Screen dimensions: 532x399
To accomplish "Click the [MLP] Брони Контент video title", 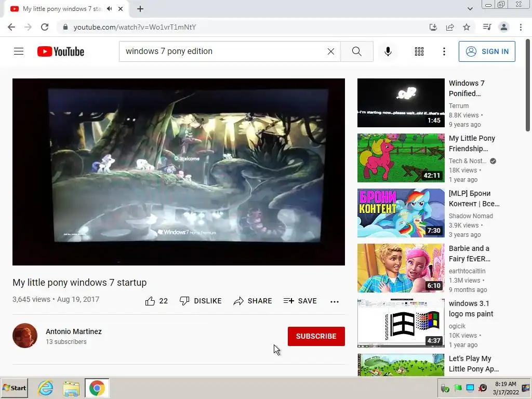I will point(474,198).
